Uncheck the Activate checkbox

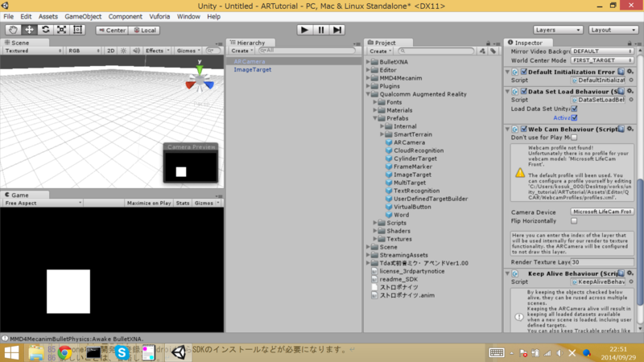click(x=574, y=117)
